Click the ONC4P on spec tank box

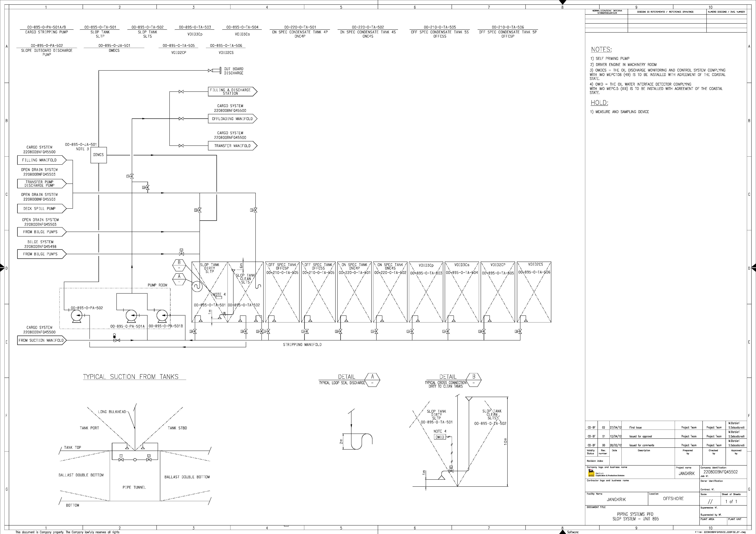[354, 292]
